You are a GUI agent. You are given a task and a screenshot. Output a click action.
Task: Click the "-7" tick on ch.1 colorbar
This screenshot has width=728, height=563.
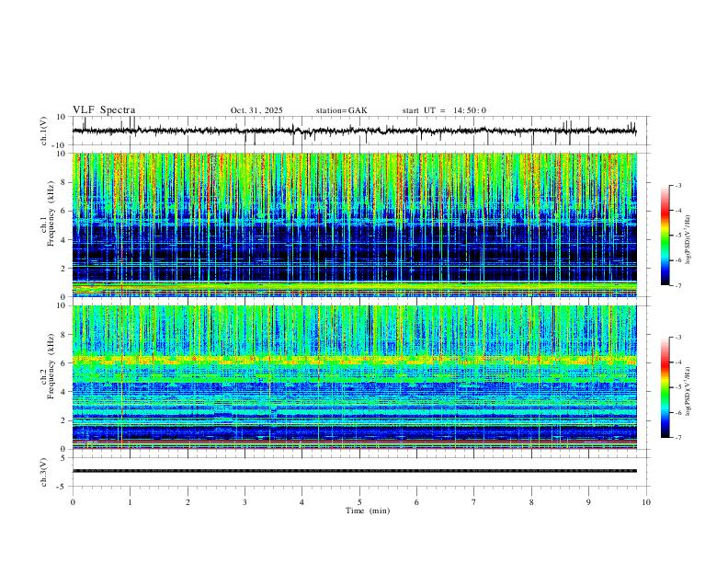point(678,285)
